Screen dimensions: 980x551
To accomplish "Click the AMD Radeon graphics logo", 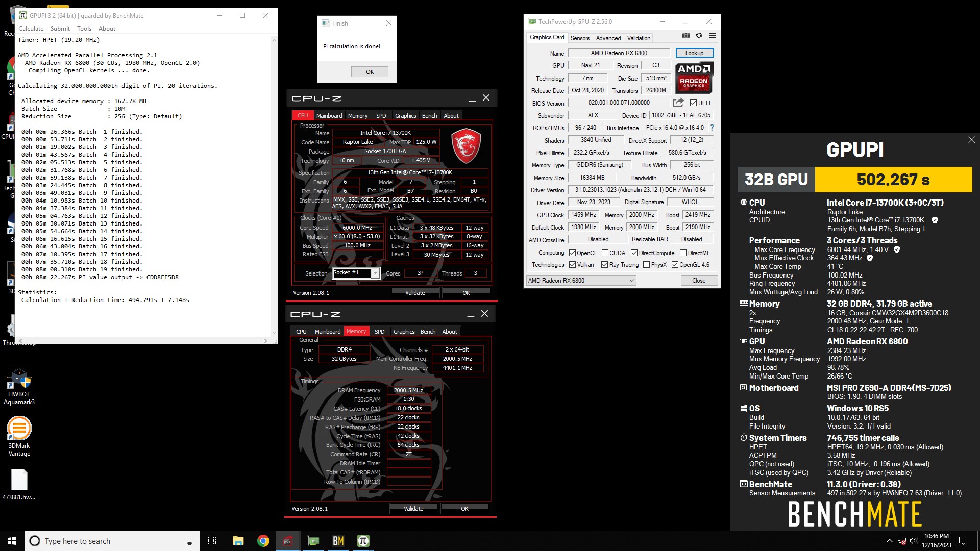I will [694, 78].
